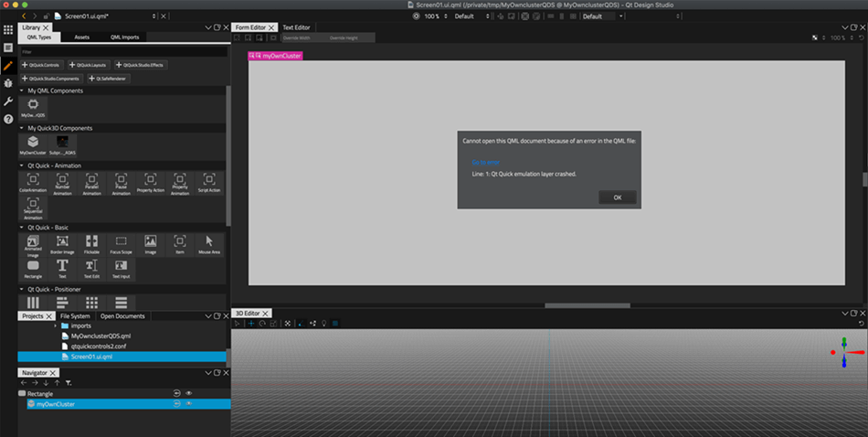
Task: Select qtquickcontrols2.conf file
Action: click(x=99, y=346)
